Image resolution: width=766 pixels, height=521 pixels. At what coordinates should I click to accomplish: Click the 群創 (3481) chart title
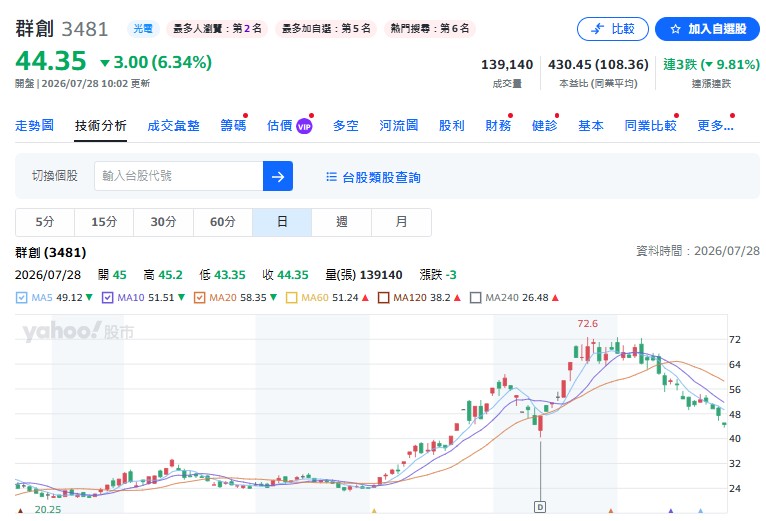51,253
